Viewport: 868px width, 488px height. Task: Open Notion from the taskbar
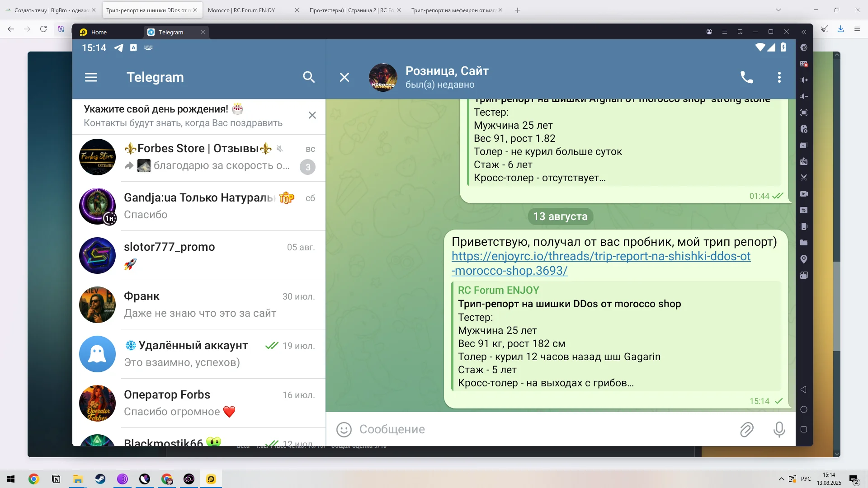coord(56,479)
